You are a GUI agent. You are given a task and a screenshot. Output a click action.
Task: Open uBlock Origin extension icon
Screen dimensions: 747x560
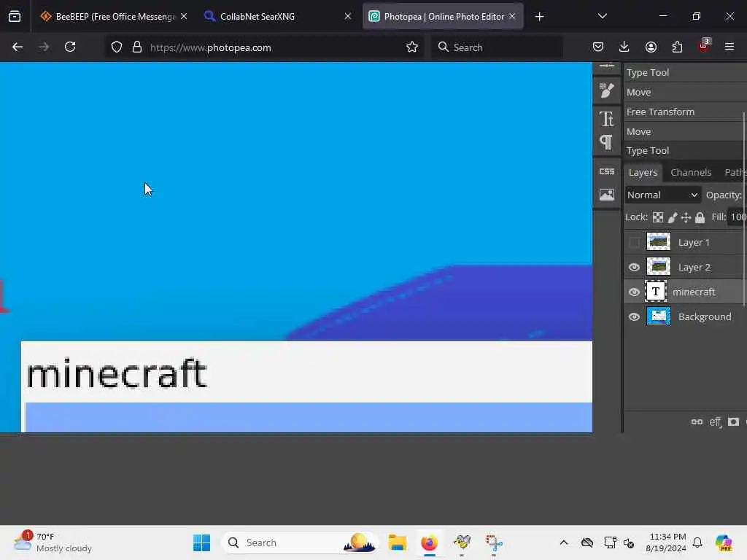point(704,46)
